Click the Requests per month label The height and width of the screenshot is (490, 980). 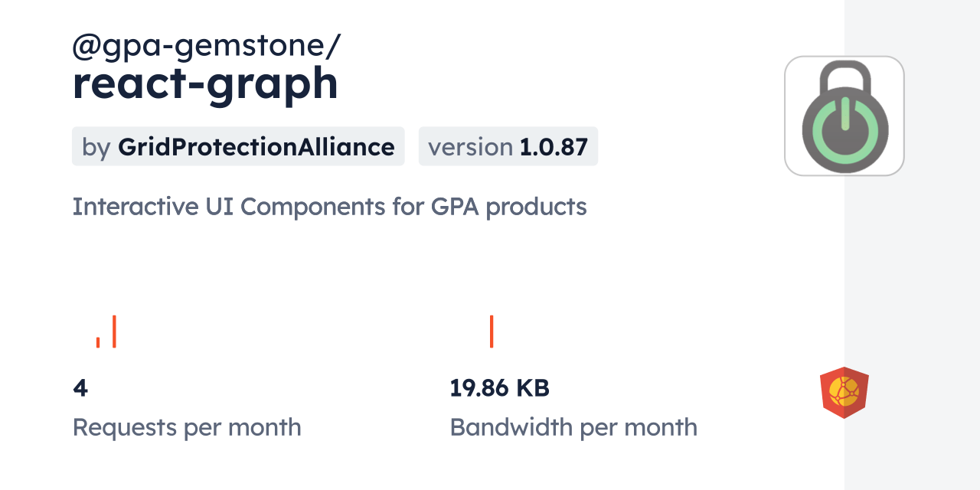(187, 427)
